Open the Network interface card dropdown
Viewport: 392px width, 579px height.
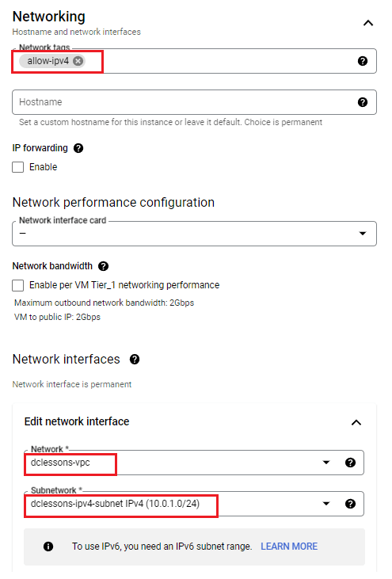tap(194, 234)
